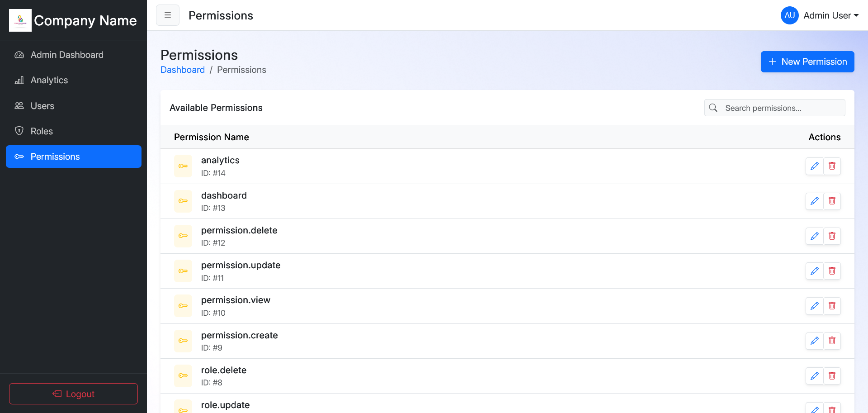This screenshot has width=868, height=413.
Task: Click the AU avatar circle
Action: point(789,15)
